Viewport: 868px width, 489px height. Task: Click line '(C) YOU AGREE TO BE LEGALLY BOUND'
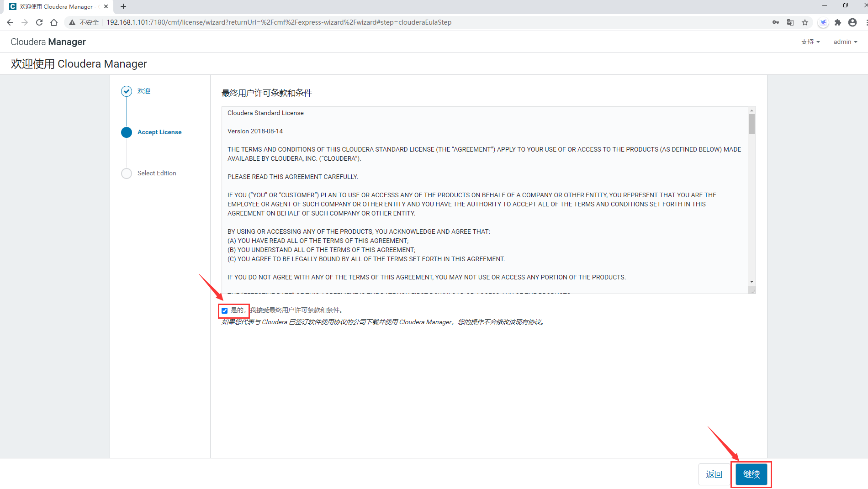tap(366, 259)
